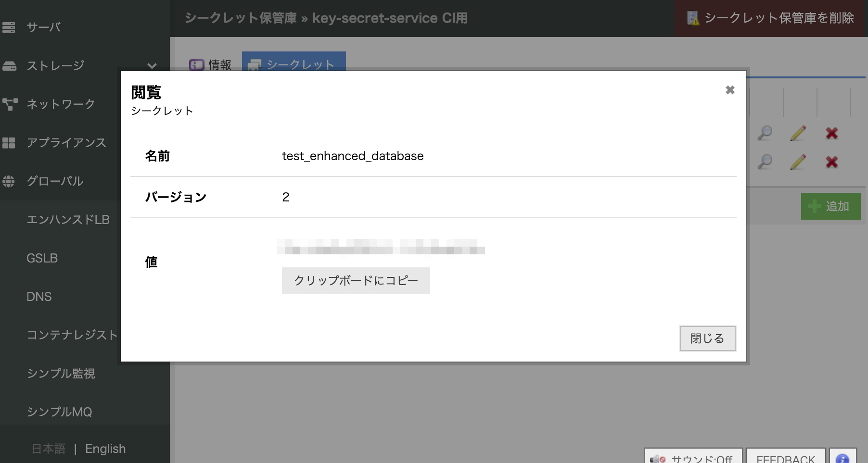
Task: Click first row pencil edit icon
Action: click(x=798, y=133)
